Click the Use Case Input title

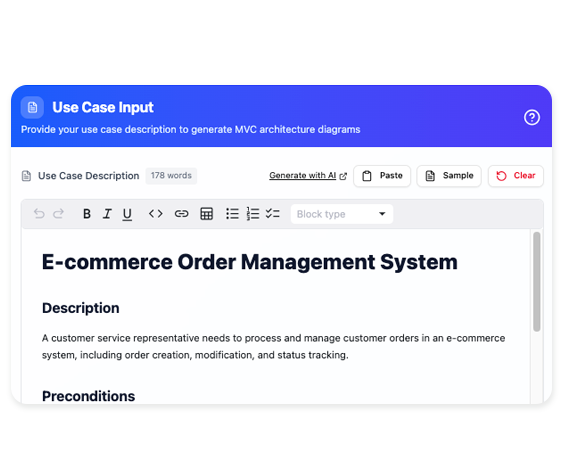click(x=103, y=107)
